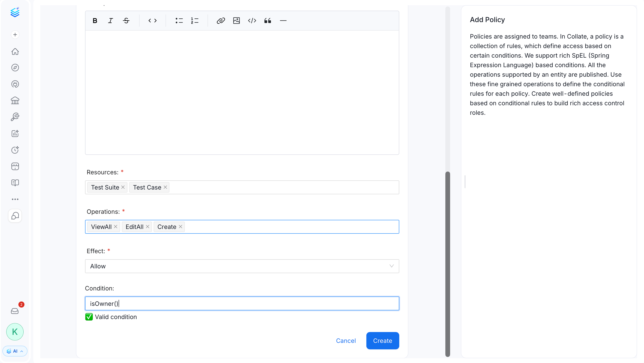
Task: Toggle italic formatting in editor toolbar
Action: pyautogui.click(x=111, y=21)
